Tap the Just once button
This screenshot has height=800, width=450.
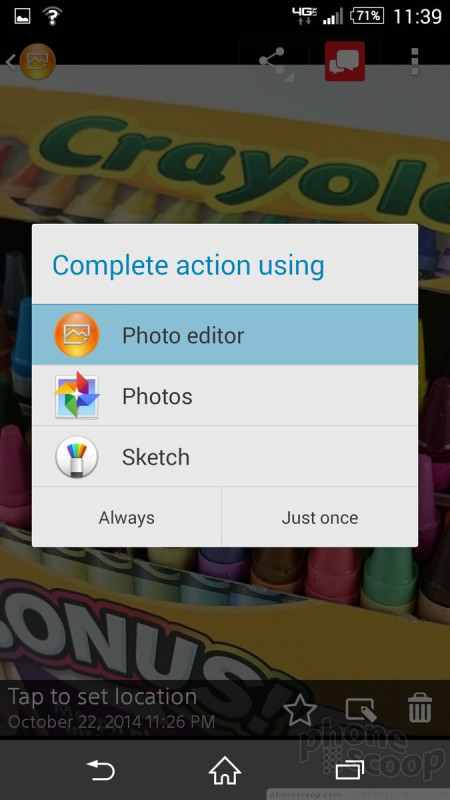coord(320,517)
